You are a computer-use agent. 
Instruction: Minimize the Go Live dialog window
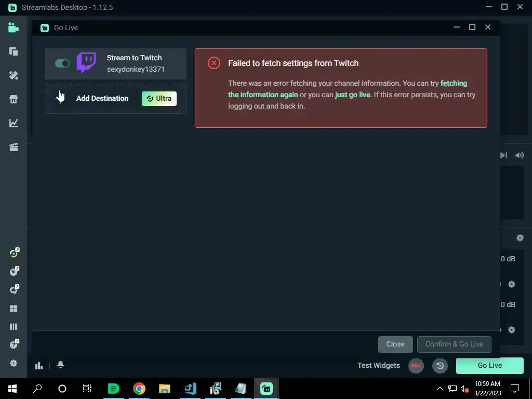click(x=456, y=27)
